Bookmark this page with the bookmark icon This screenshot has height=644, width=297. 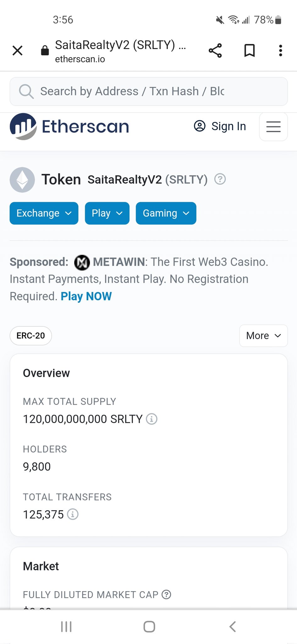(250, 51)
